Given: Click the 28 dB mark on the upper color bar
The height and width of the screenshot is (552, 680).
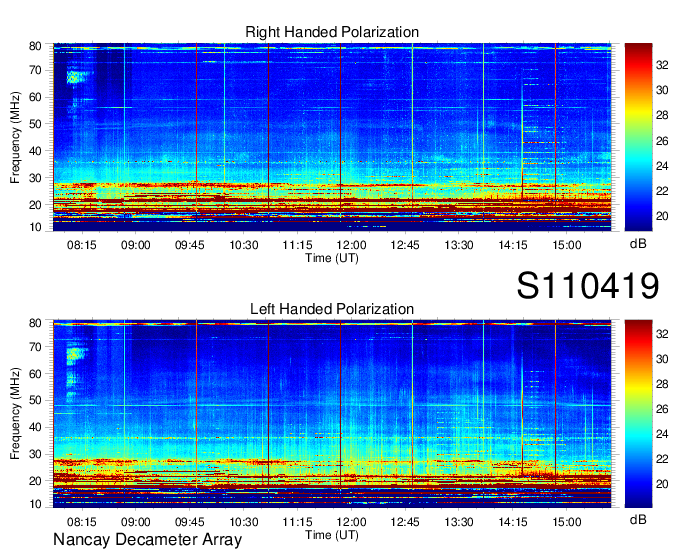Looking at the screenshot, I should tap(662, 115).
